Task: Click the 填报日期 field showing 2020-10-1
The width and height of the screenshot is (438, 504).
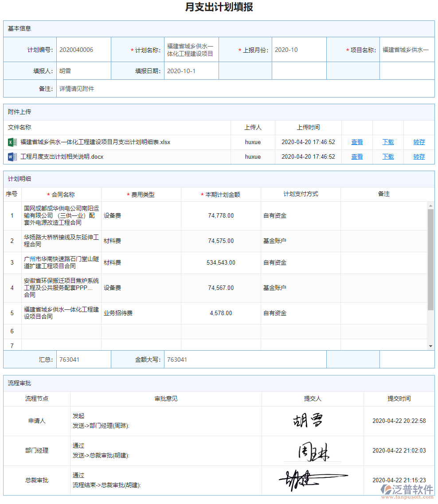Action: coord(191,70)
